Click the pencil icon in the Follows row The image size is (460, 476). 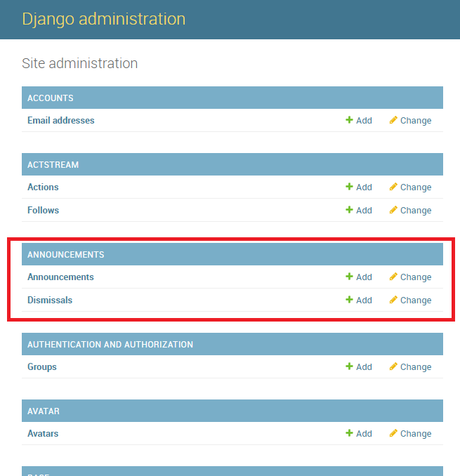pyautogui.click(x=393, y=210)
